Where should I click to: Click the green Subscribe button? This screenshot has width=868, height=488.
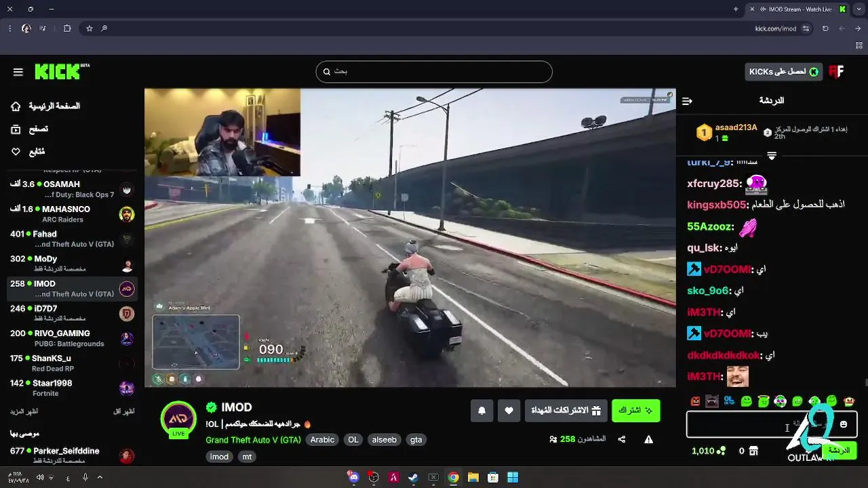[636, 411]
